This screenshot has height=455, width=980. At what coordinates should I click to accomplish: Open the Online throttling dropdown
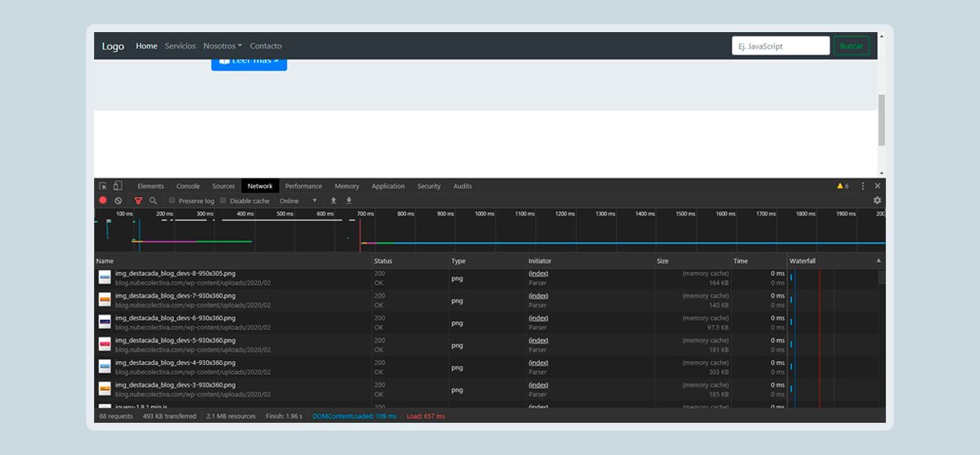(299, 201)
